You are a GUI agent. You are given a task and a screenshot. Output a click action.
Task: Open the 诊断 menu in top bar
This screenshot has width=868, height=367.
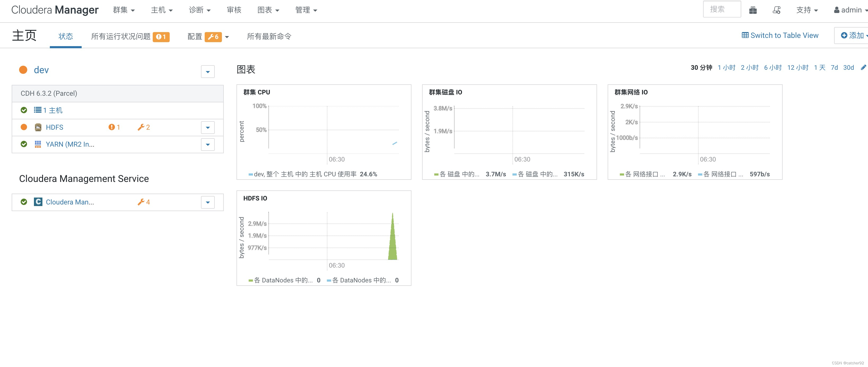pos(199,10)
